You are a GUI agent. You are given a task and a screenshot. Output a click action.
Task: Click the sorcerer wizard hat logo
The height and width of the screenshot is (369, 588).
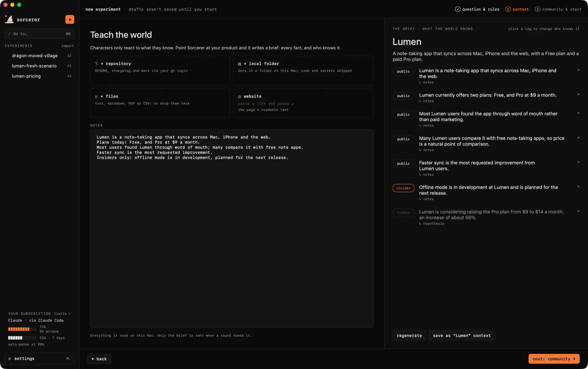coord(9,19)
